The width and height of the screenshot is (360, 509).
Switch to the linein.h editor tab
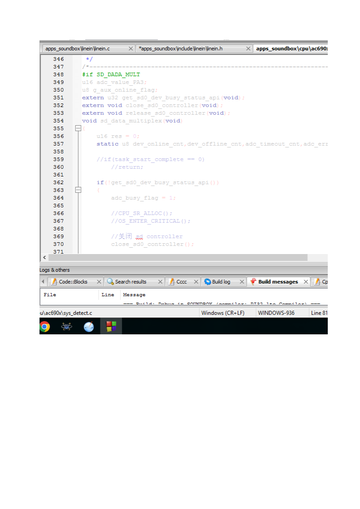tap(181, 49)
